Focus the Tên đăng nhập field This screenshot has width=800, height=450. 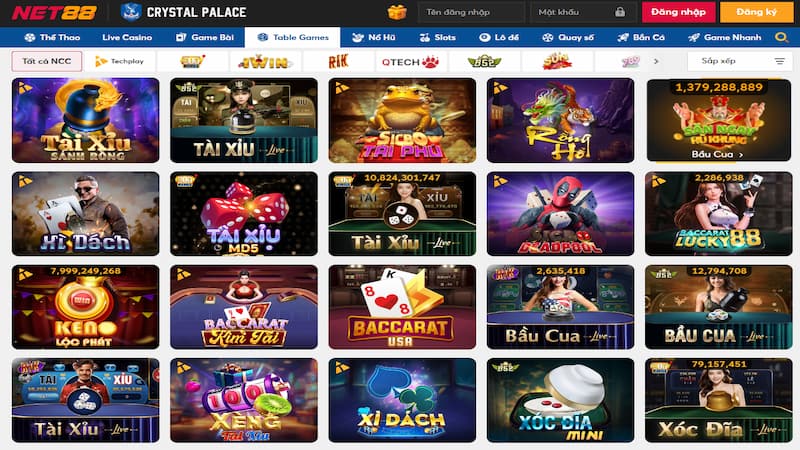(x=471, y=12)
